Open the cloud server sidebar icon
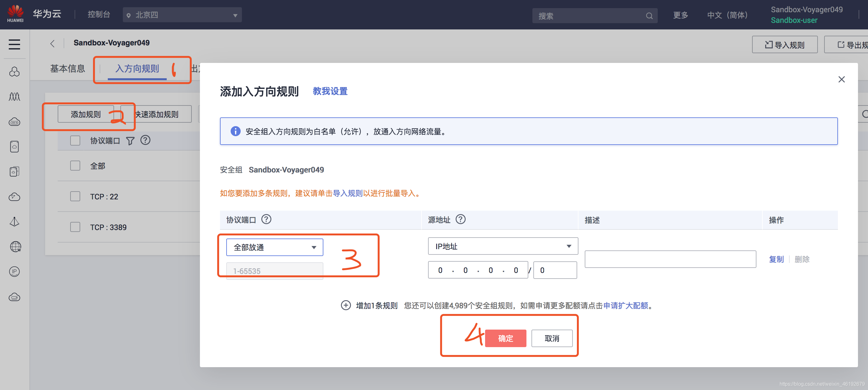868x390 pixels. point(14,121)
